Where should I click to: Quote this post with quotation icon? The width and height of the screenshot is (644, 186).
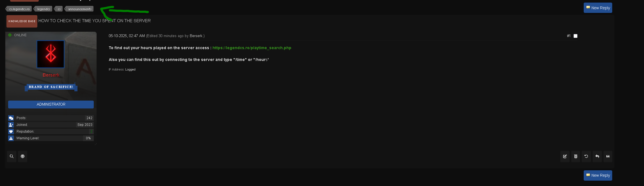(608, 156)
